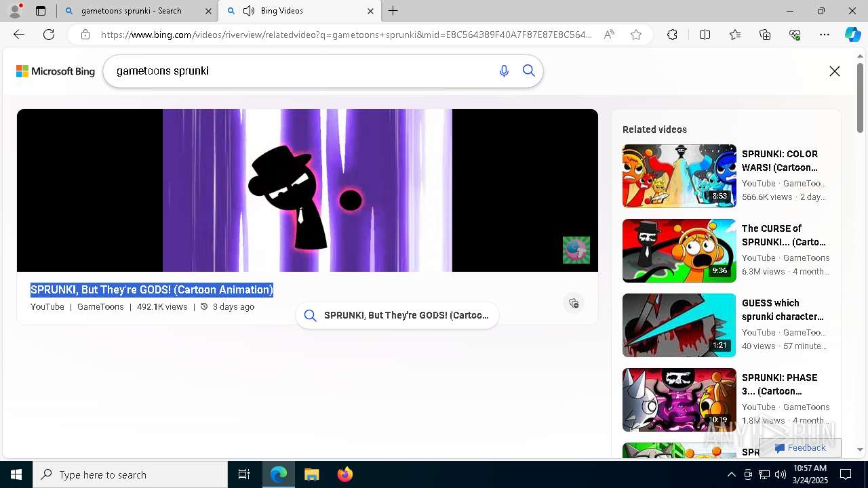Open the tab actions menu icon
The image size is (868, 488).
pos(41,11)
